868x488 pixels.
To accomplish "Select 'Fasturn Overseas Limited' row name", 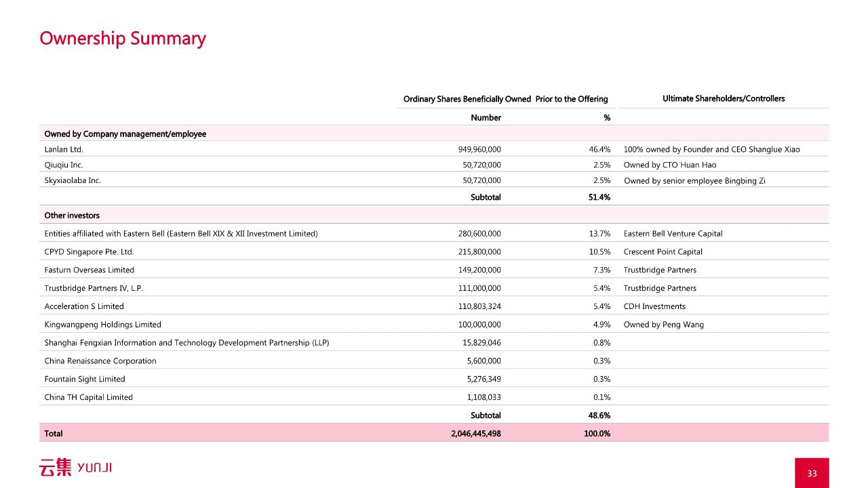I will click(x=89, y=270).
